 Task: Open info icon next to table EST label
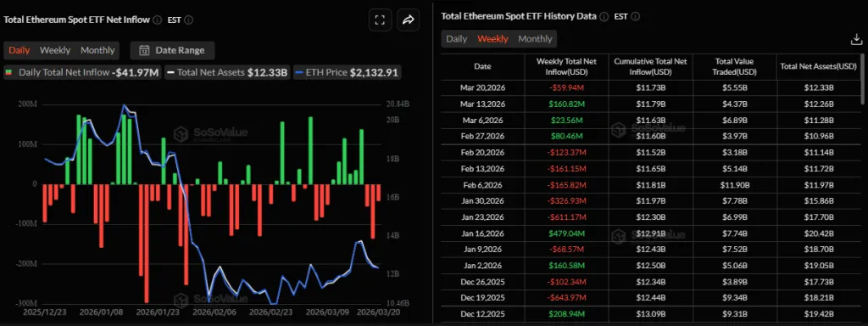(636, 17)
